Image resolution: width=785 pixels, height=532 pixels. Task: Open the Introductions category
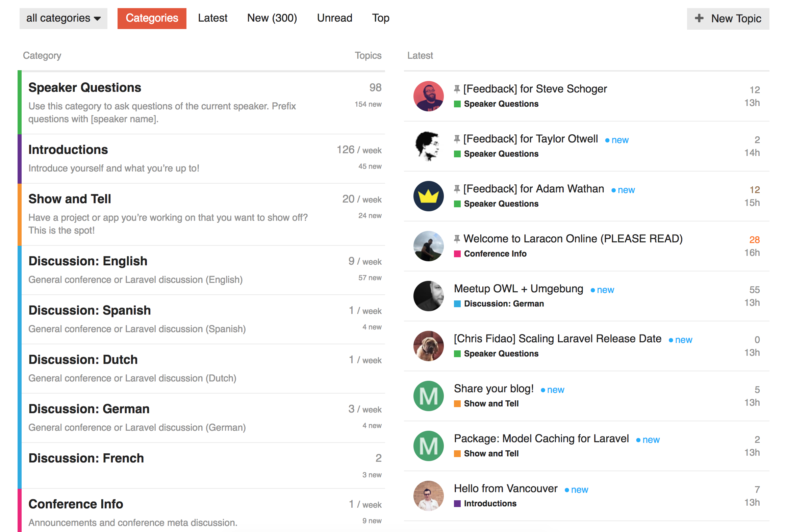68,150
